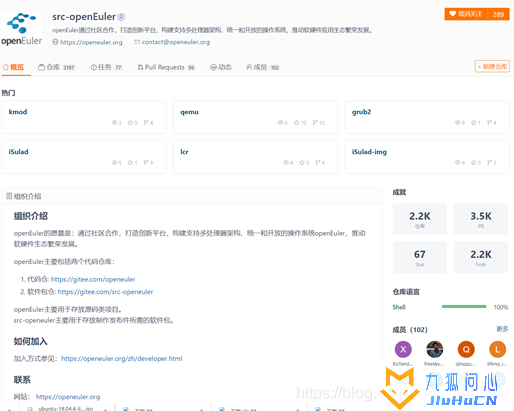Open the gitee.com/src-openeuler package link
Image resolution: width=514 pixels, height=411 pixels.
(105, 292)
